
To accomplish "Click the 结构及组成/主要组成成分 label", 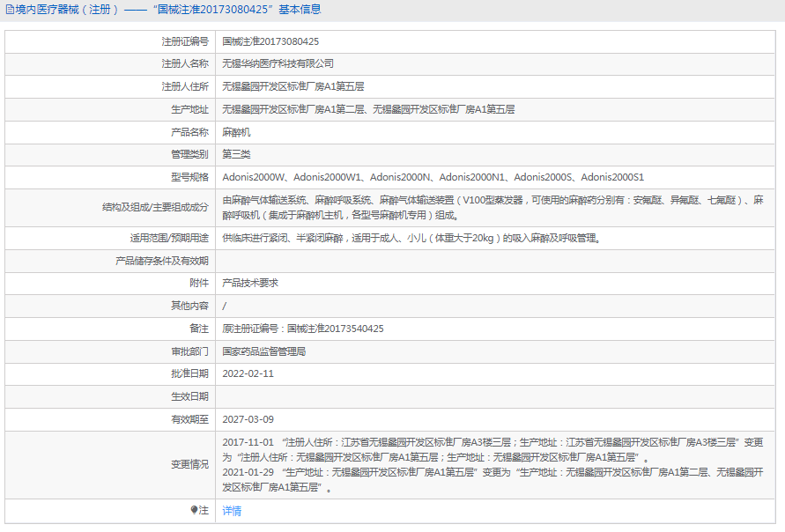I will pos(155,207).
